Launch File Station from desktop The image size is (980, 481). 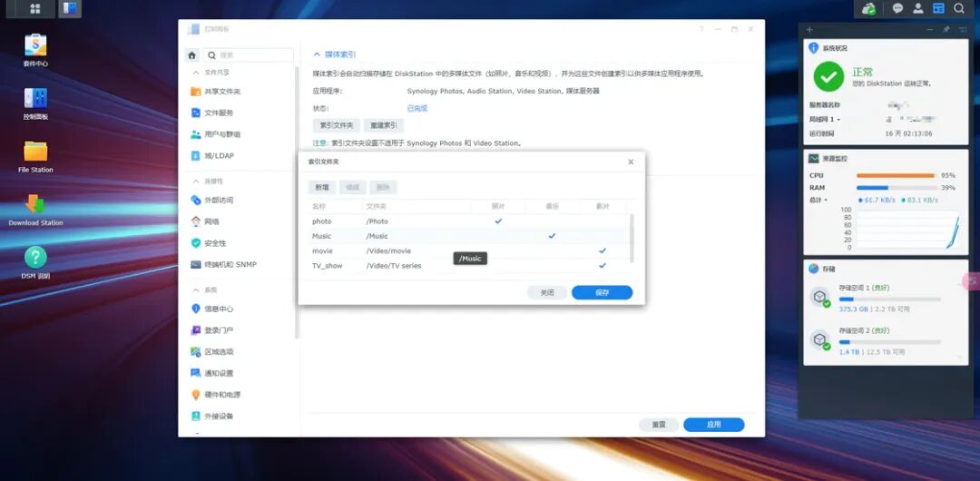tap(35, 156)
